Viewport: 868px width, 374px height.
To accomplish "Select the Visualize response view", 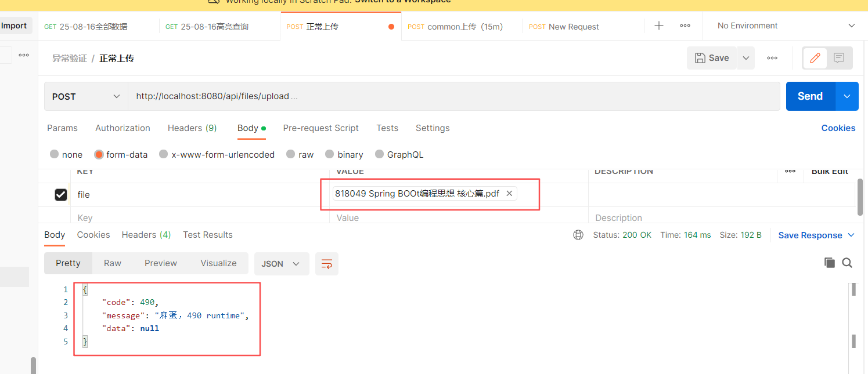I will (218, 263).
